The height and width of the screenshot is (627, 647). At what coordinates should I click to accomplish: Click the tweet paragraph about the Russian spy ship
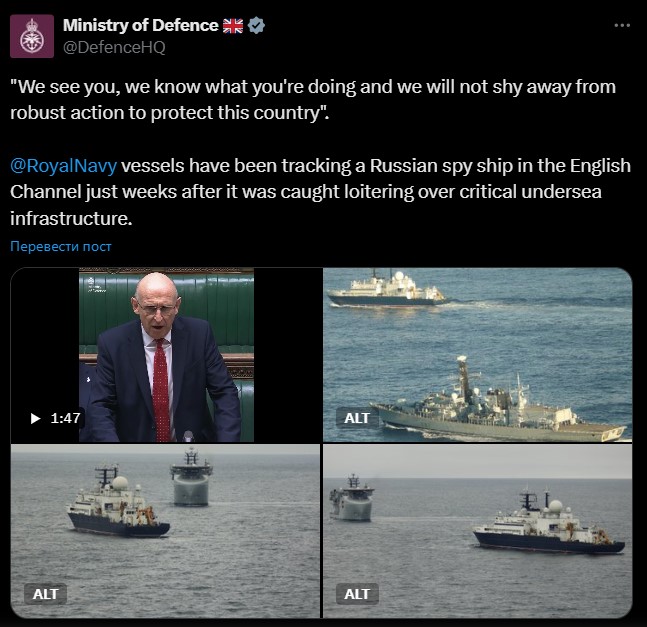(x=320, y=192)
